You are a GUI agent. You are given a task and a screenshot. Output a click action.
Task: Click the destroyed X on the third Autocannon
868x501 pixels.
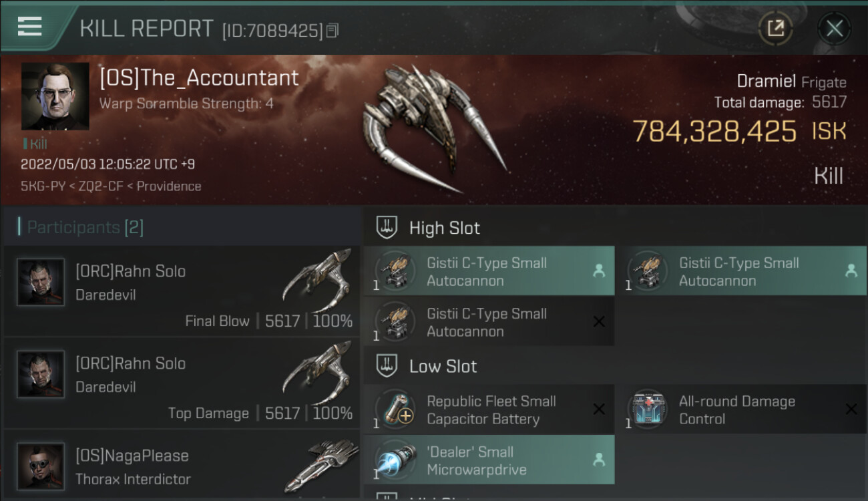(x=599, y=322)
